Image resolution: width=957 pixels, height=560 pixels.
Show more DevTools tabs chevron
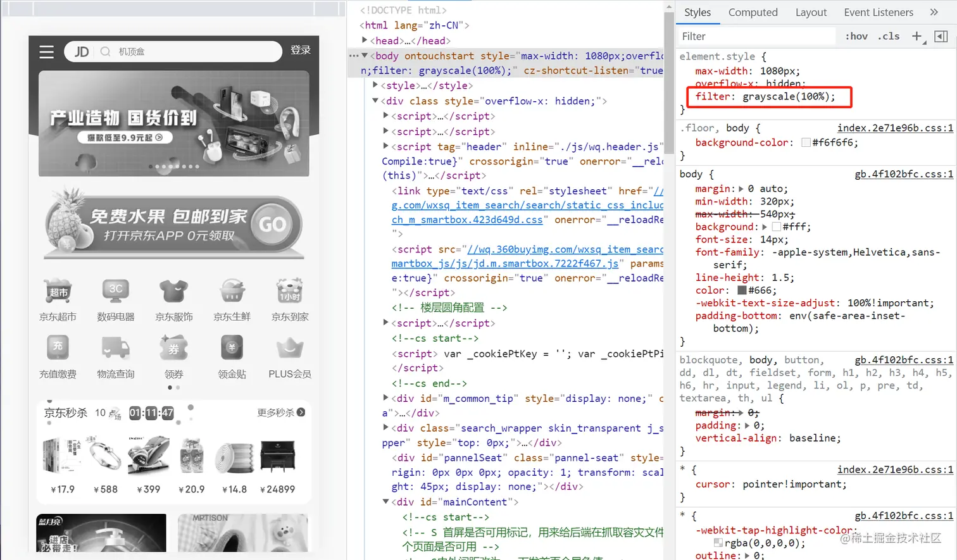coord(934,12)
